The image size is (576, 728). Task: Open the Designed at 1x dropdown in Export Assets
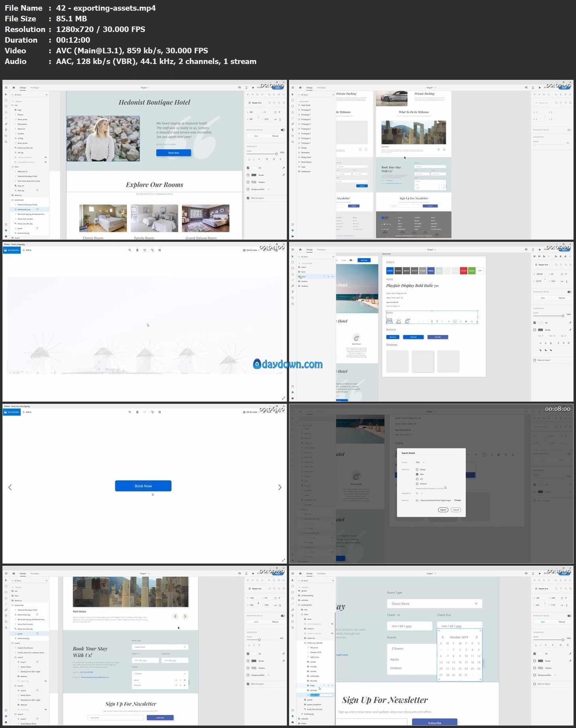click(x=419, y=493)
